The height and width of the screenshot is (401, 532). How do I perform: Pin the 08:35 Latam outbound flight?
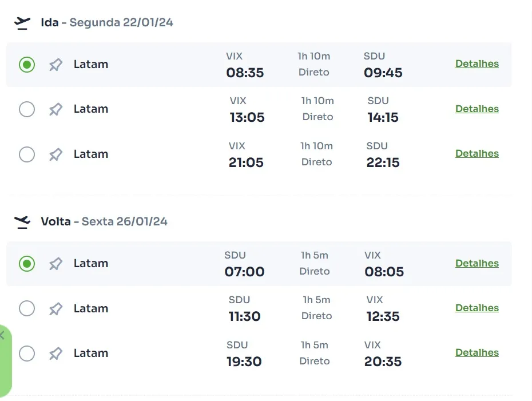(x=55, y=65)
